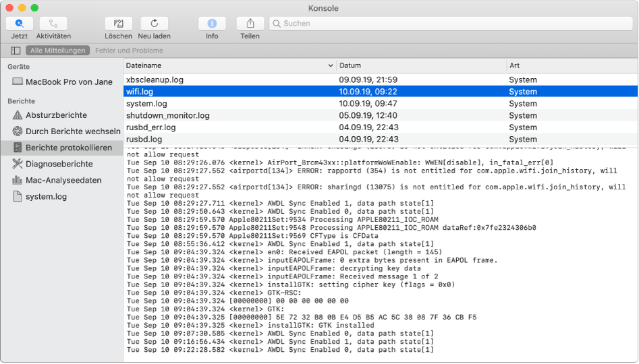Click the Konsole window title
This screenshot has width=639, height=364.
323,8
